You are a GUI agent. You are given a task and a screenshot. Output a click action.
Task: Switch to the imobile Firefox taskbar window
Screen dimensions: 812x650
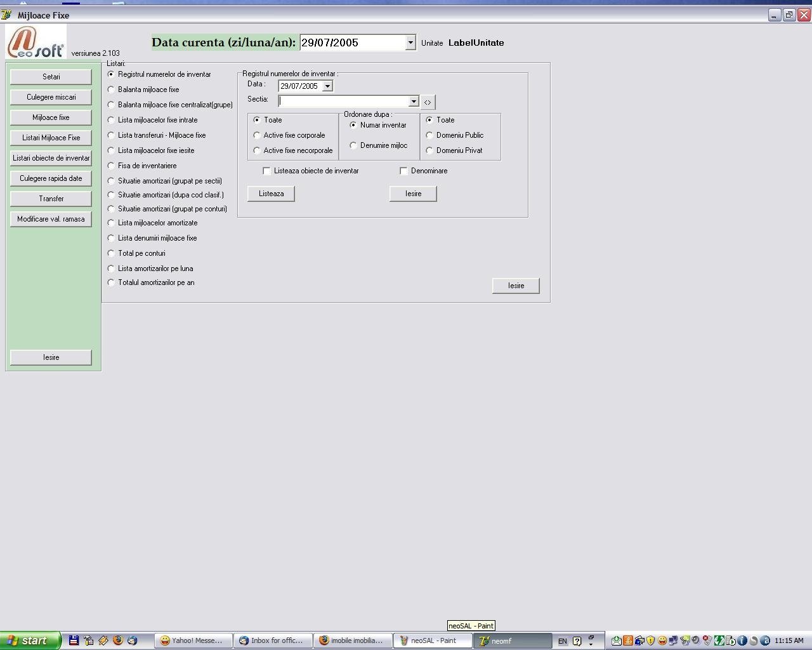pos(353,640)
